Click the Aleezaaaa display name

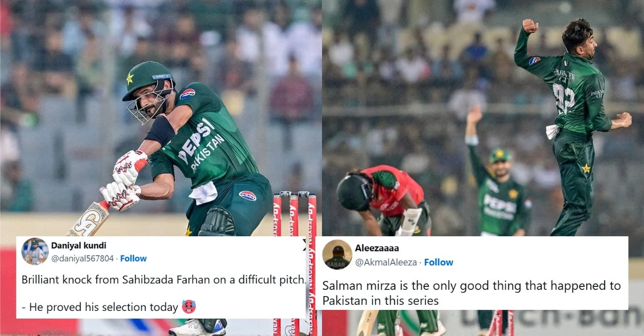377,248
